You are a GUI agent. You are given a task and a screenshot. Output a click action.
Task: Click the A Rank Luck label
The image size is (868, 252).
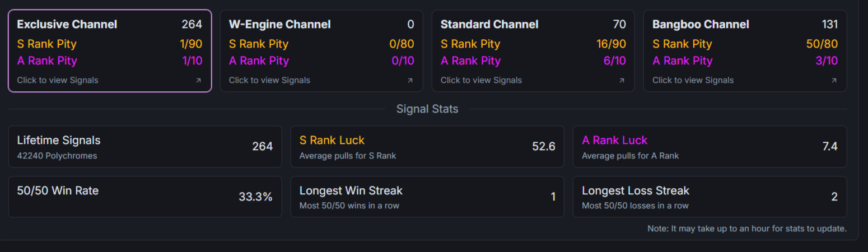[614, 140]
